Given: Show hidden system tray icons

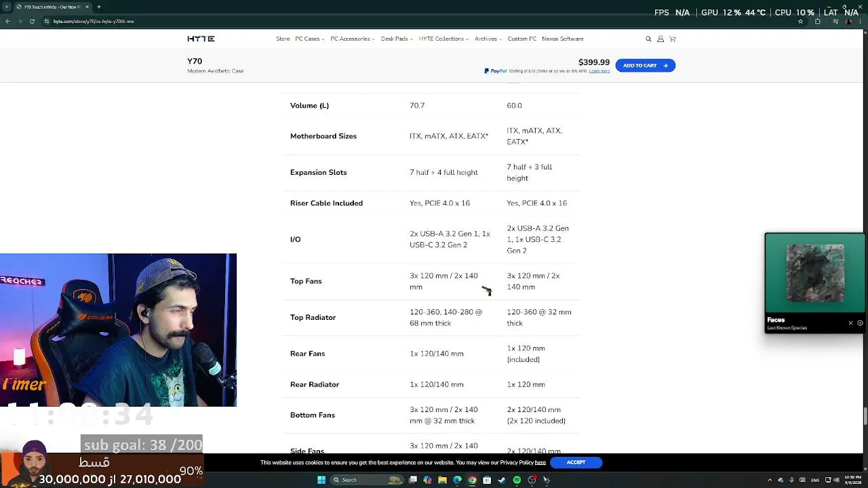Looking at the screenshot, I should (x=770, y=481).
